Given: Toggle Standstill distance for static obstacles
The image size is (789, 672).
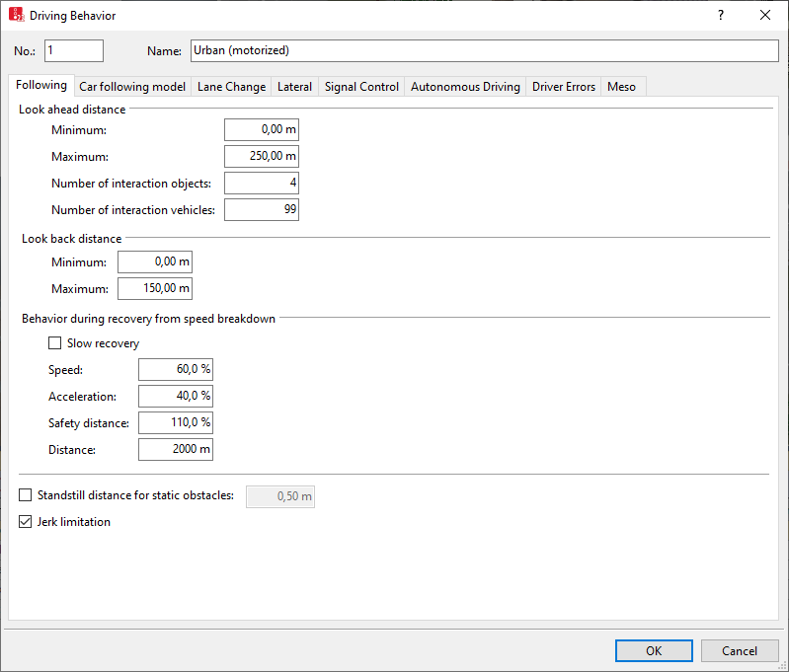Looking at the screenshot, I should coord(27,495).
